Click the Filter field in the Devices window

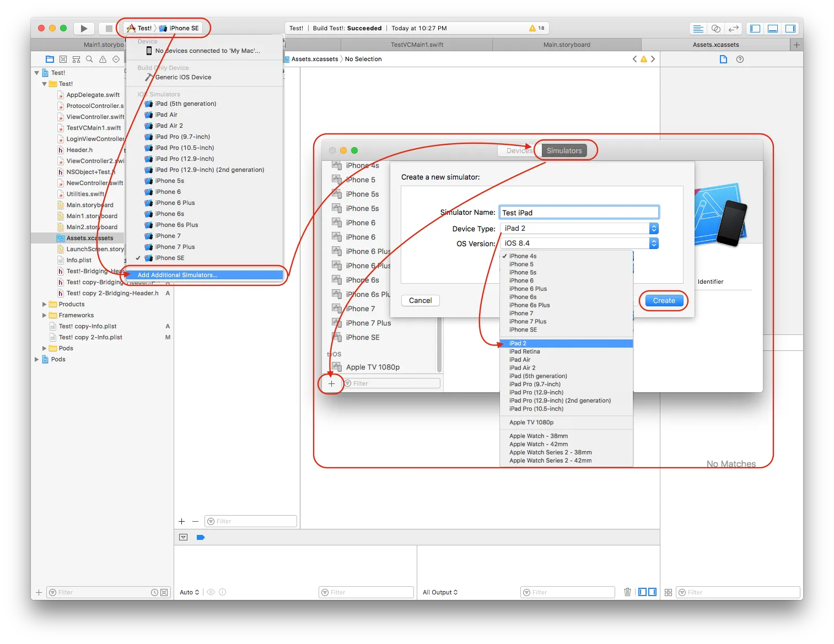point(392,383)
